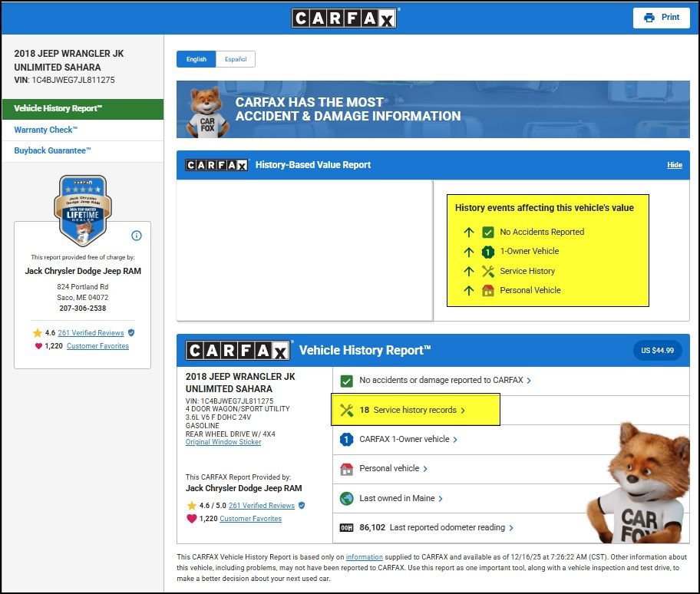Click the Personal Vehicle house icon
700x594 pixels.
point(487,291)
